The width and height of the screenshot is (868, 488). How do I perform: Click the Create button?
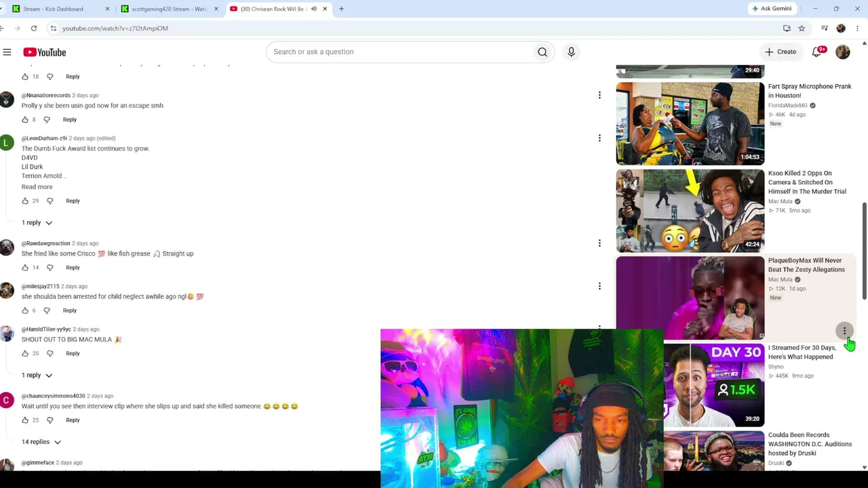(781, 52)
